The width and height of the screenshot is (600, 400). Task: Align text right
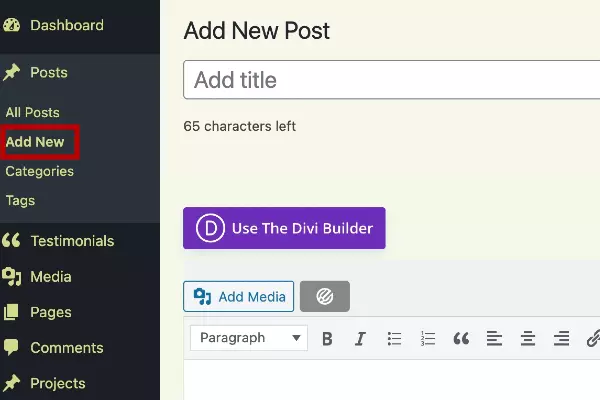click(x=561, y=338)
